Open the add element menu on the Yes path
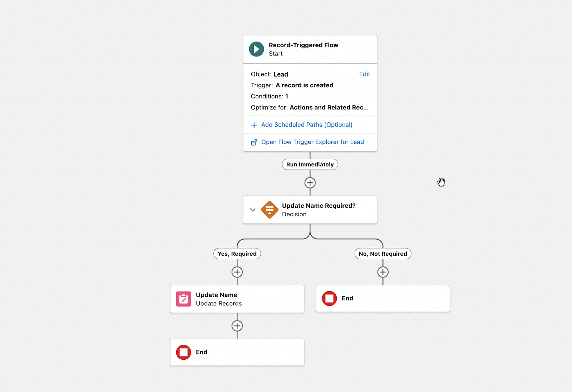 (x=237, y=272)
